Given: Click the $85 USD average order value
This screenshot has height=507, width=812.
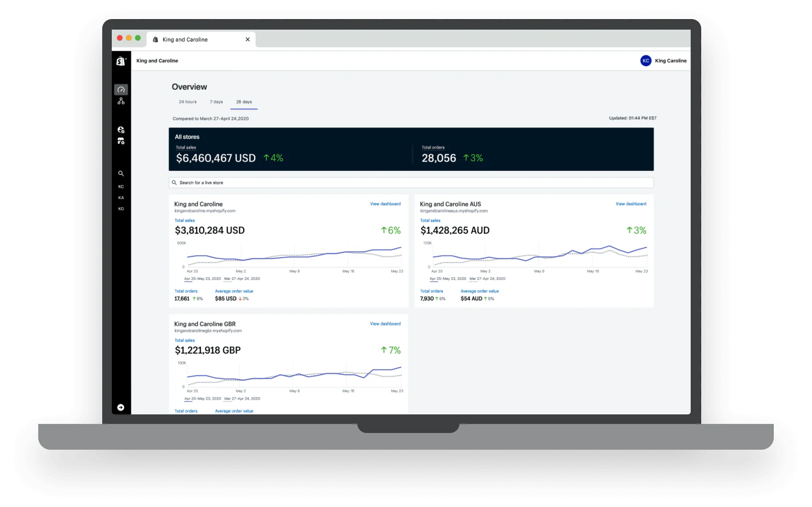Looking at the screenshot, I should tap(225, 299).
